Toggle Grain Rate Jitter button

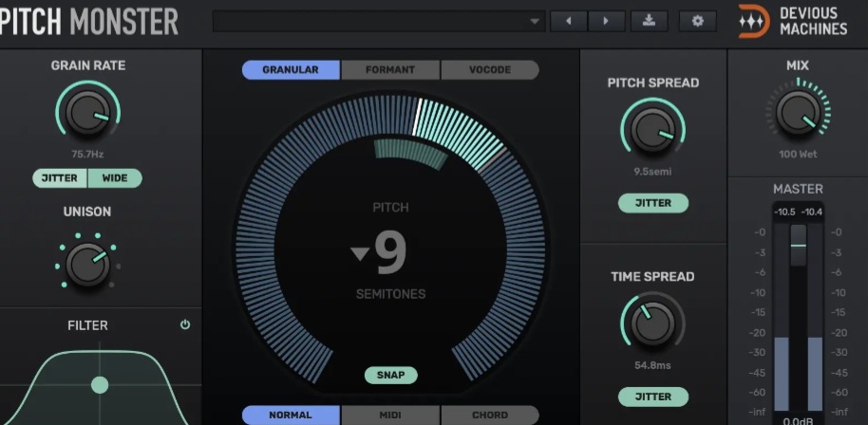pos(60,178)
